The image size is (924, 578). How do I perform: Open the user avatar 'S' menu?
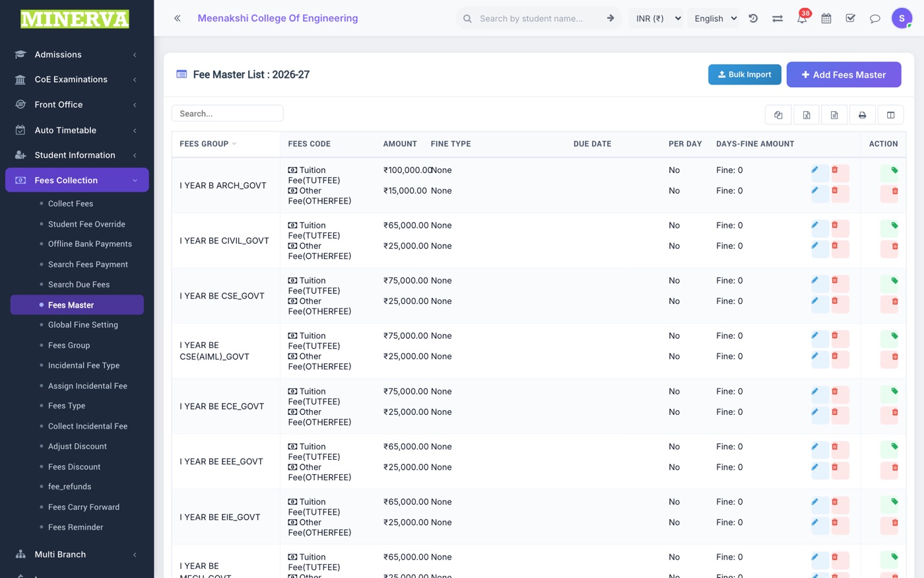pyautogui.click(x=902, y=18)
